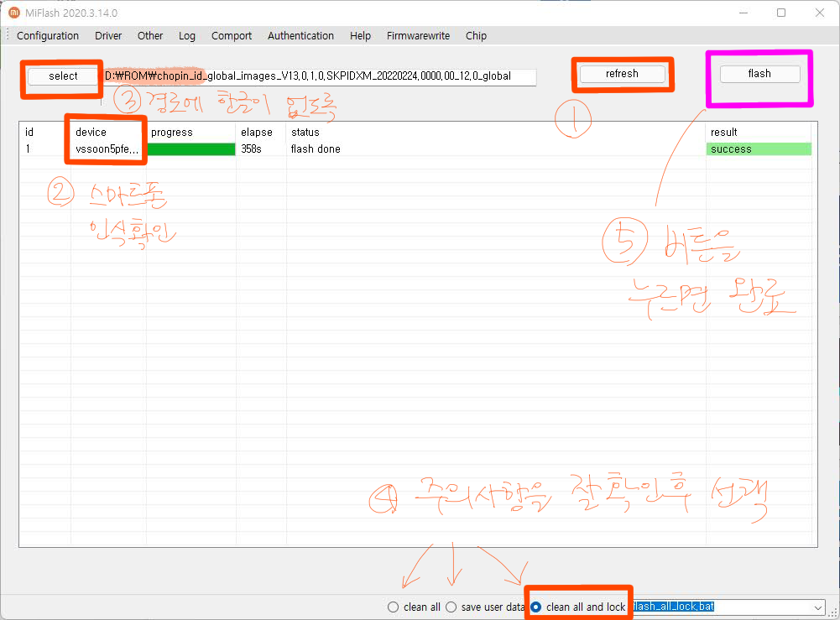Expand the flash script dropdown arrow
The width and height of the screenshot is (840, 620).
(818, 607)
